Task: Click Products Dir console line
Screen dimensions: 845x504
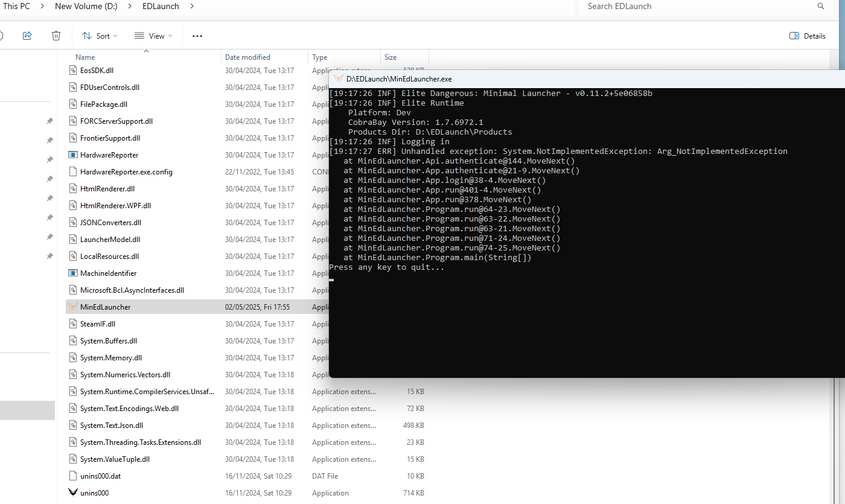Action: 430,132
